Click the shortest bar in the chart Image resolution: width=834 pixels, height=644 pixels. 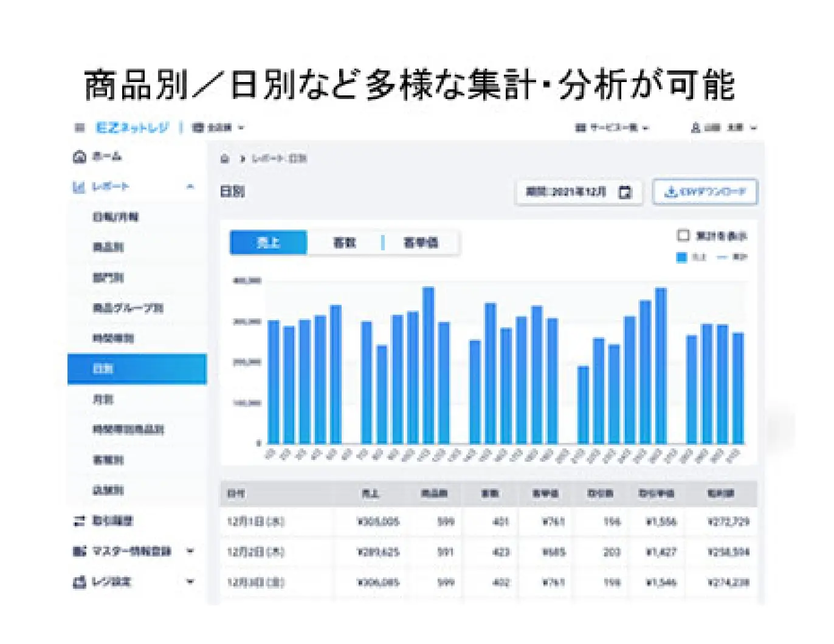pyautogui.click(x=583, y=405)
